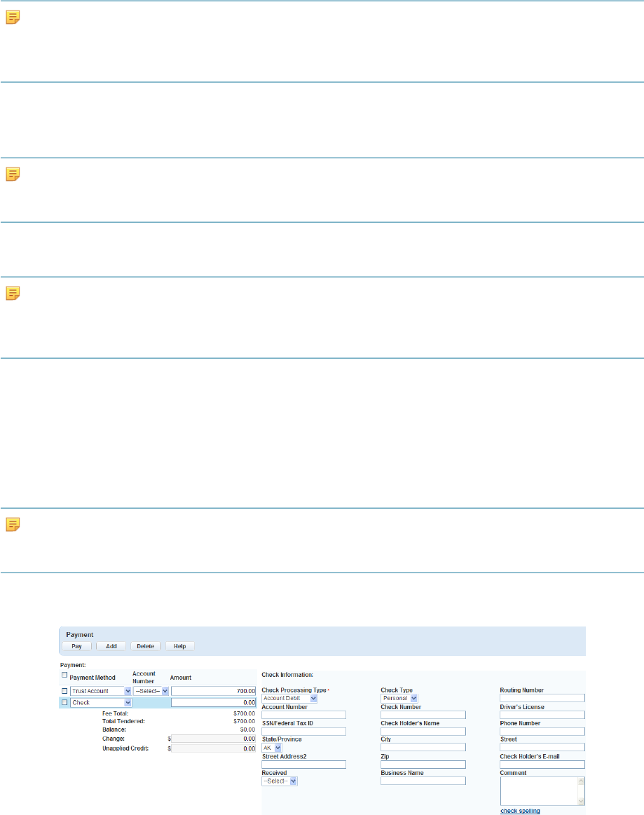This screenshot has width=644, height=815.
Task: Click the Delete payment button
Action: pos(146,646)
